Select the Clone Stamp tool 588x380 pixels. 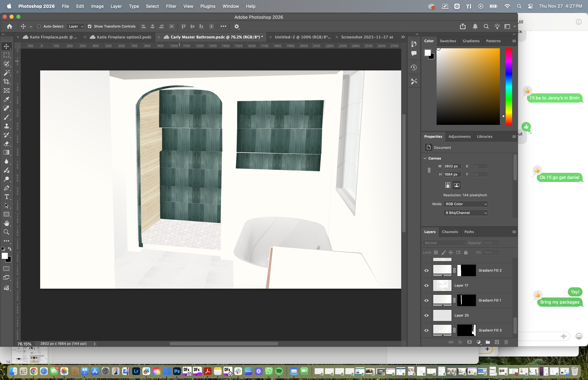point(6,126)
